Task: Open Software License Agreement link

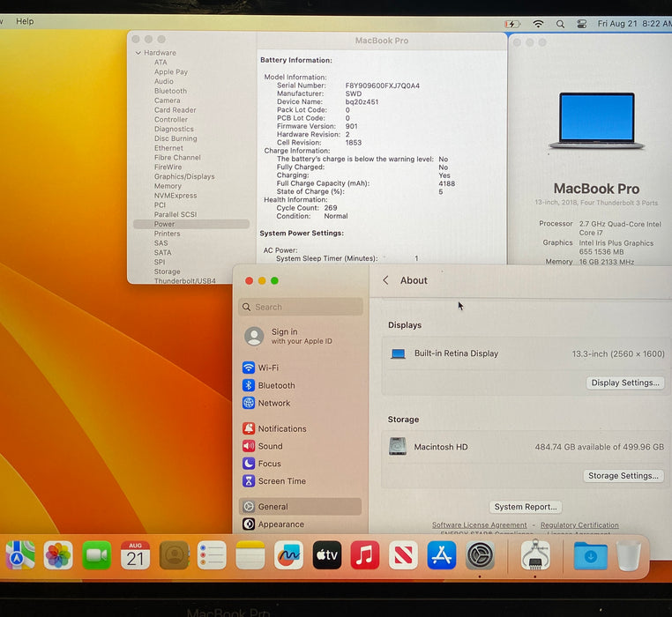Action: click(x=479, y=524)
